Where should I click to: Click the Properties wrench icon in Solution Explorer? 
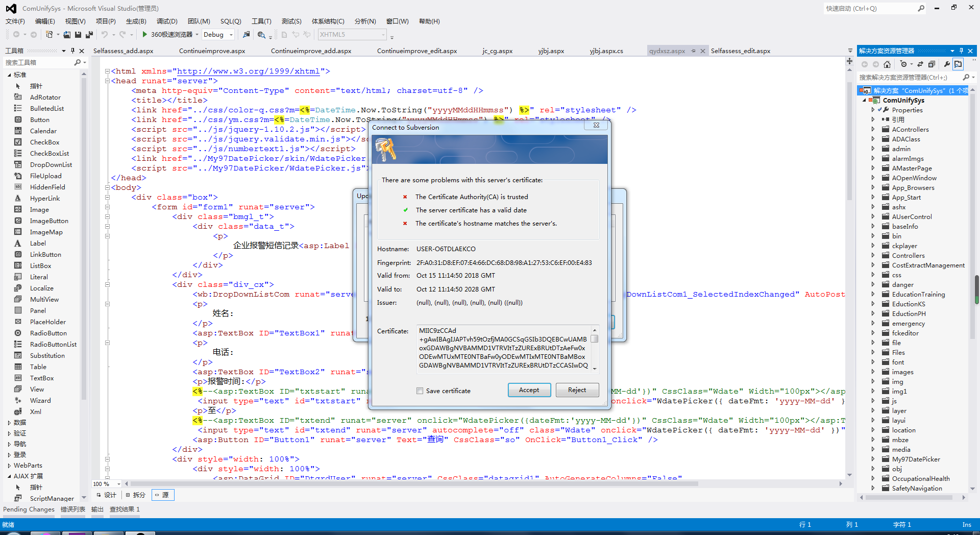947,64
